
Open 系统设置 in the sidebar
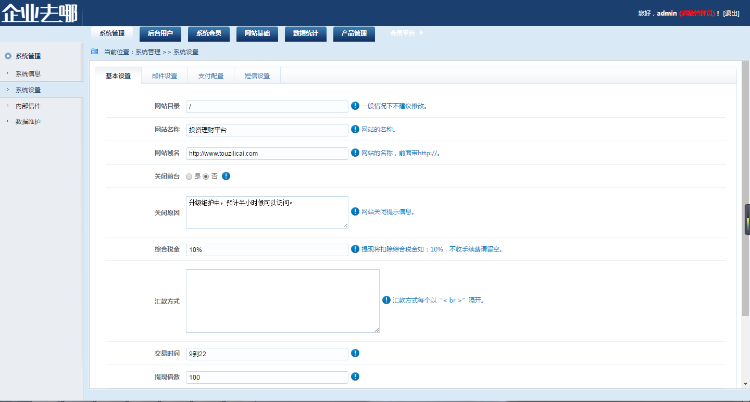pyautogui.click(x=28, y=90)
